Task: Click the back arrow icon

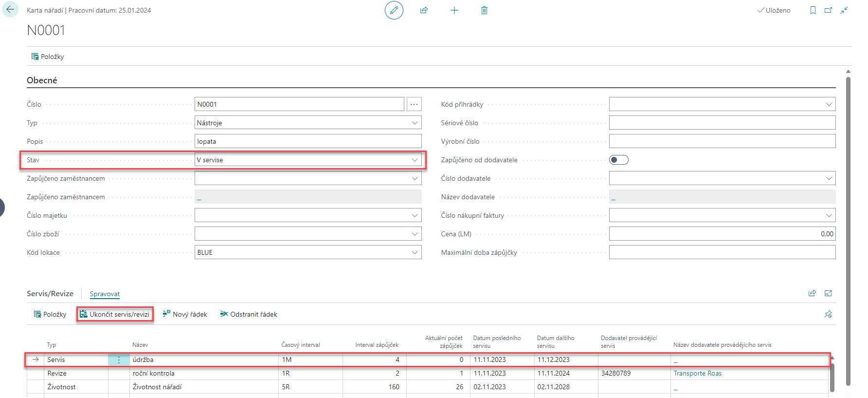Action: point(10,10)
